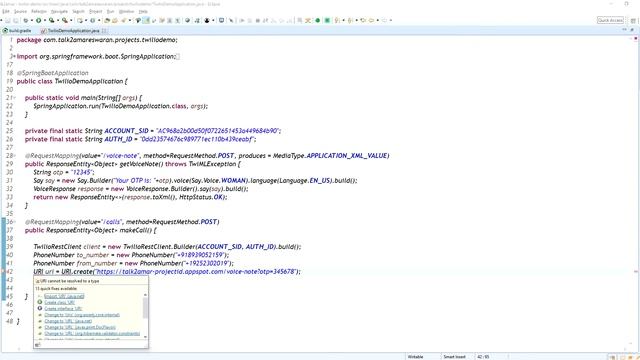Apply Change to 'URL' hibernate validator fix
The width and height of the screenshot is (640, 360).
coord(92,333)
